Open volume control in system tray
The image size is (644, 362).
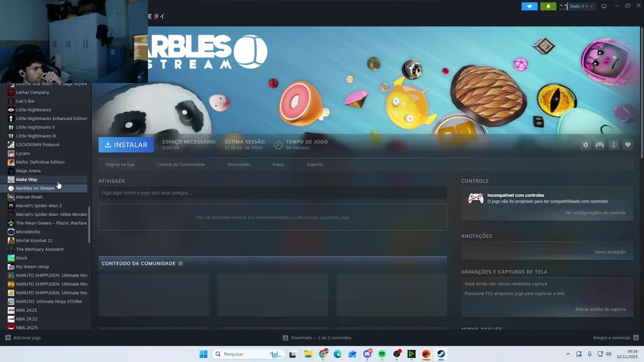[x=608, y=354]
